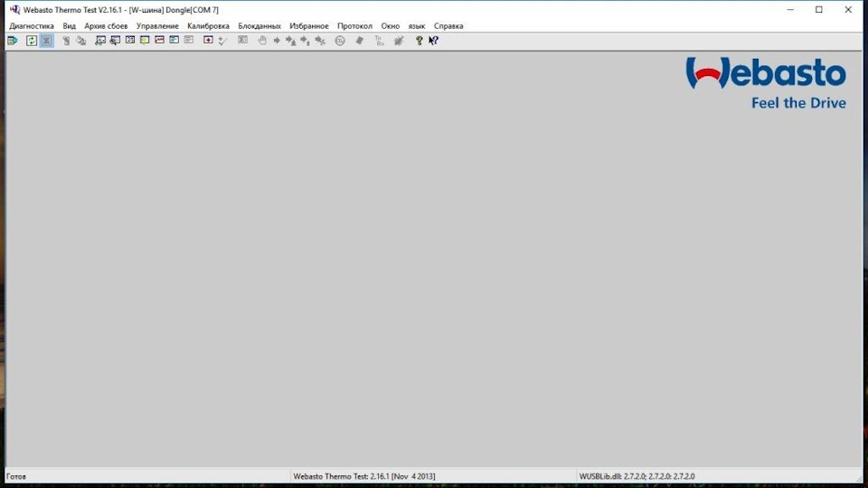Open the язык language menu
Viewport: 868px width, 488px height.
pyautogui.click(x=416, y=26)
